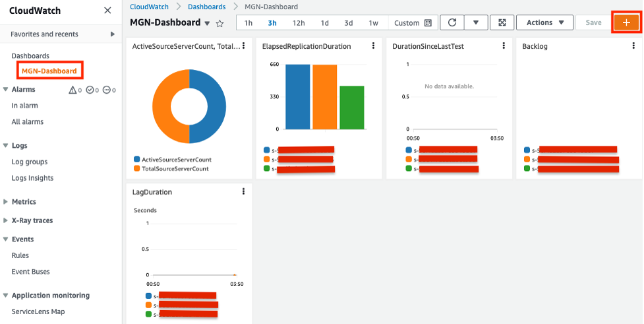
Task: Open the Custom time range picker
Action: 413,23
